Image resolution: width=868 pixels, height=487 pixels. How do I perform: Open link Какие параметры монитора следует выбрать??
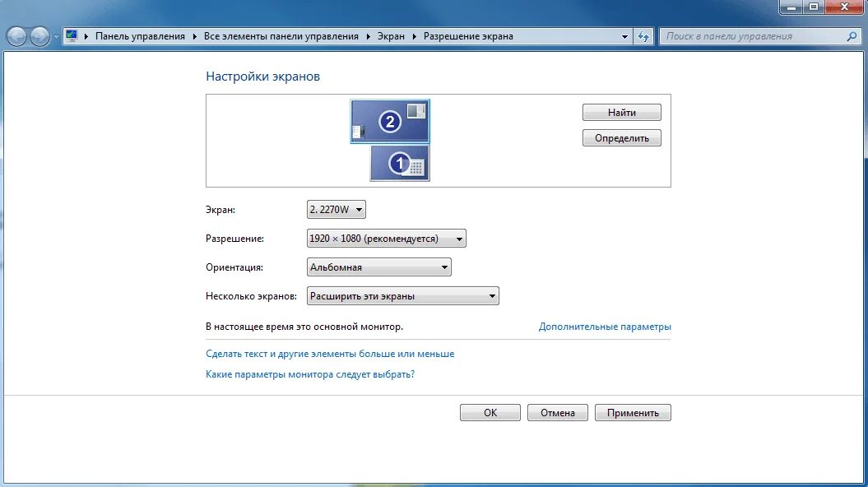pos(310,374)
